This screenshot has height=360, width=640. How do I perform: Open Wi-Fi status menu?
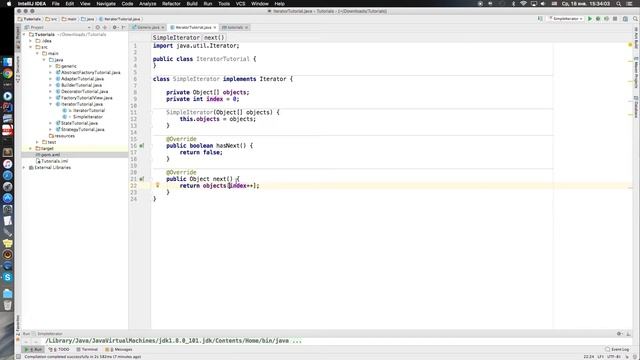coord(523,4)
